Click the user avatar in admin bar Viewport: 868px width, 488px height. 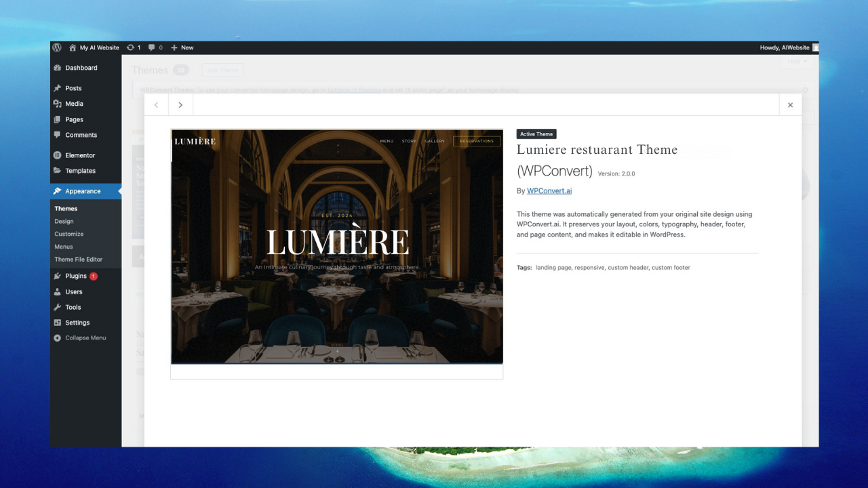(x=815, y=47)
